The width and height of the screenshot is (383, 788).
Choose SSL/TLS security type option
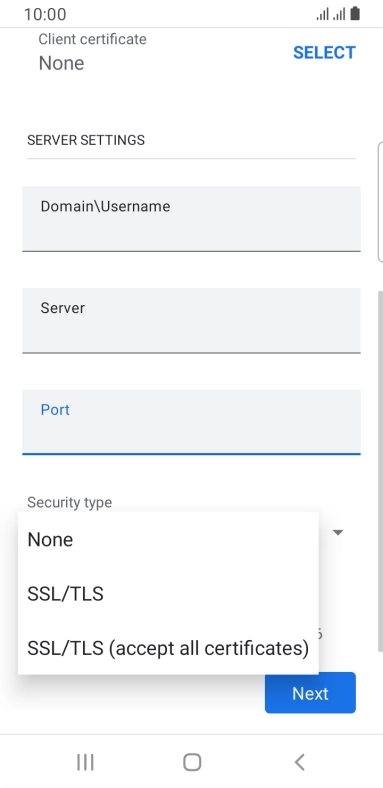click(168, 594)
